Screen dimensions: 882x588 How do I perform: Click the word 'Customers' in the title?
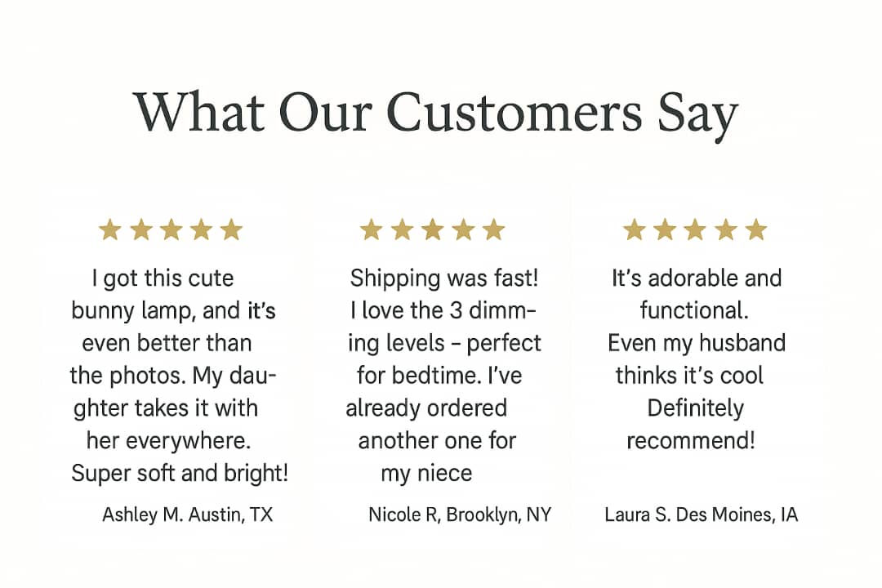514,112
